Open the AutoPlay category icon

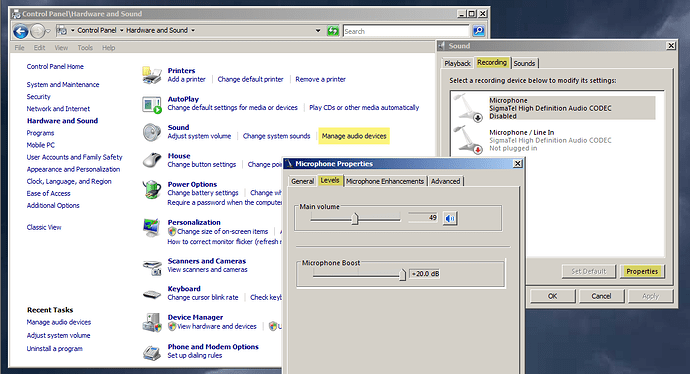click(x=152, y=105)
